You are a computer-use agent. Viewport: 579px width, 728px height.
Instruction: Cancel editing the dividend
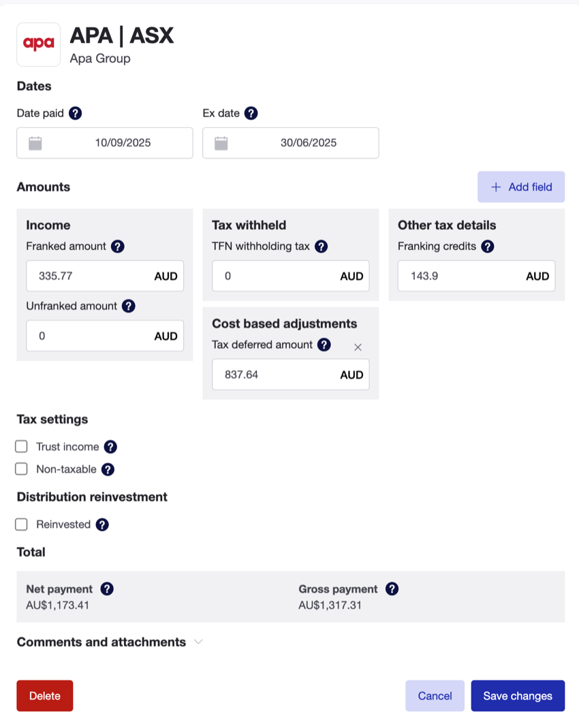(x=435, y=696)
